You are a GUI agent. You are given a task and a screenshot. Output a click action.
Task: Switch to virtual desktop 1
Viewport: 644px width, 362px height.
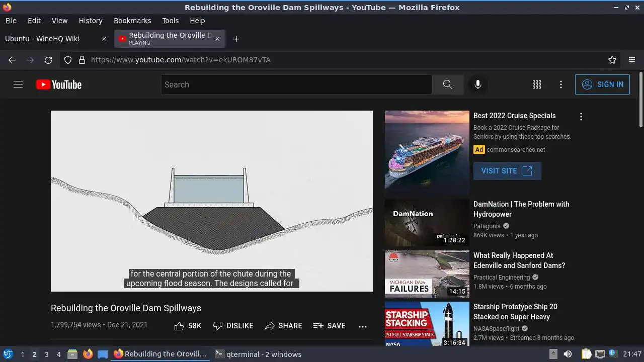[22, 354]
